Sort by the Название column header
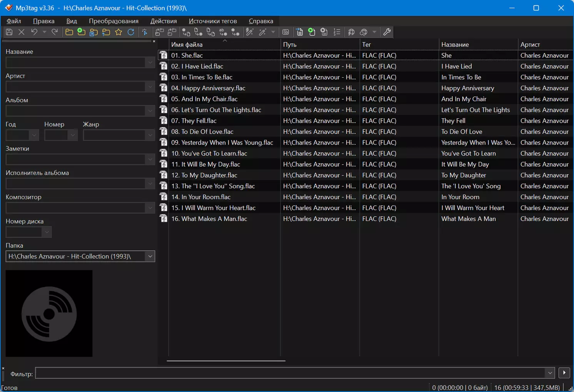 click(x=479, y=45)
